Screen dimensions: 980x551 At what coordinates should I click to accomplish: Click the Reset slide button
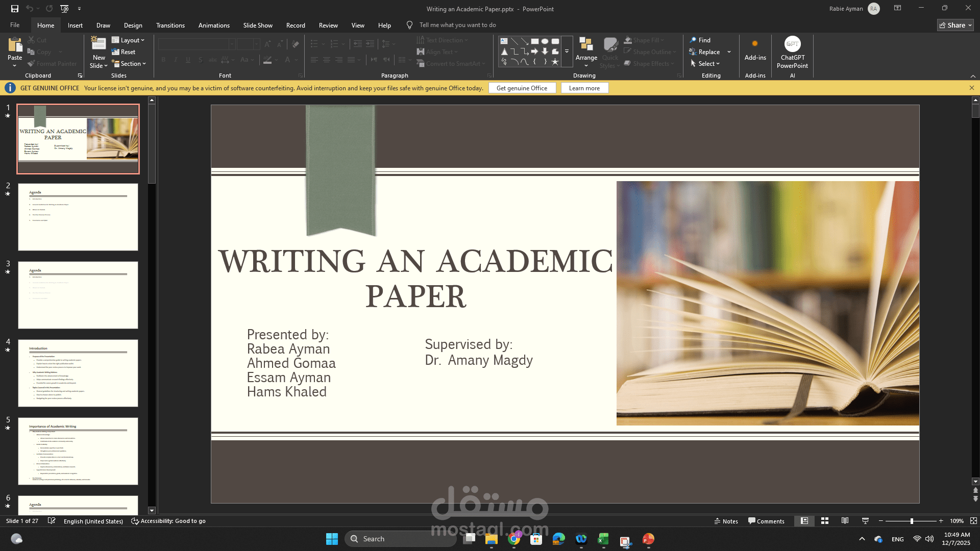pyautogui.click(x=124, y=52)
